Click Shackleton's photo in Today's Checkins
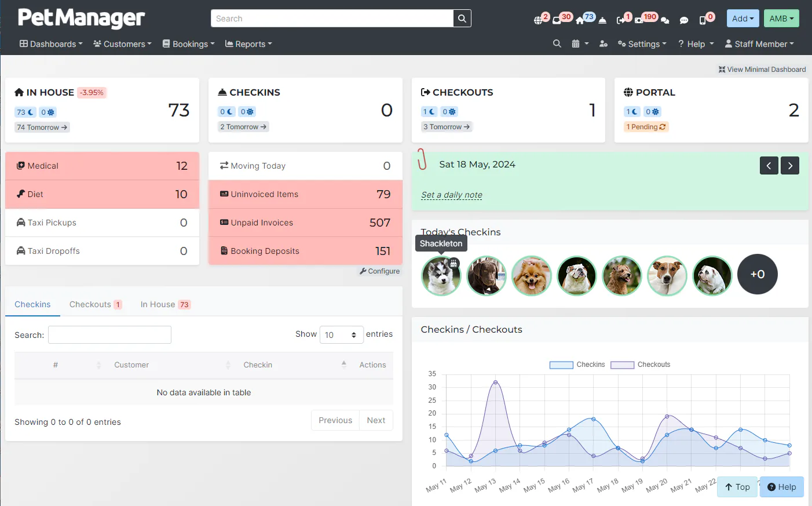The width and height of the screenshot is (812, 506). pos(441,275)
